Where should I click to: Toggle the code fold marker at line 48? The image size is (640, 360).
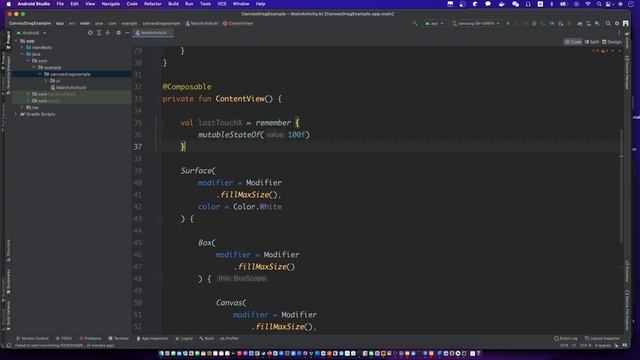[160, 279]
